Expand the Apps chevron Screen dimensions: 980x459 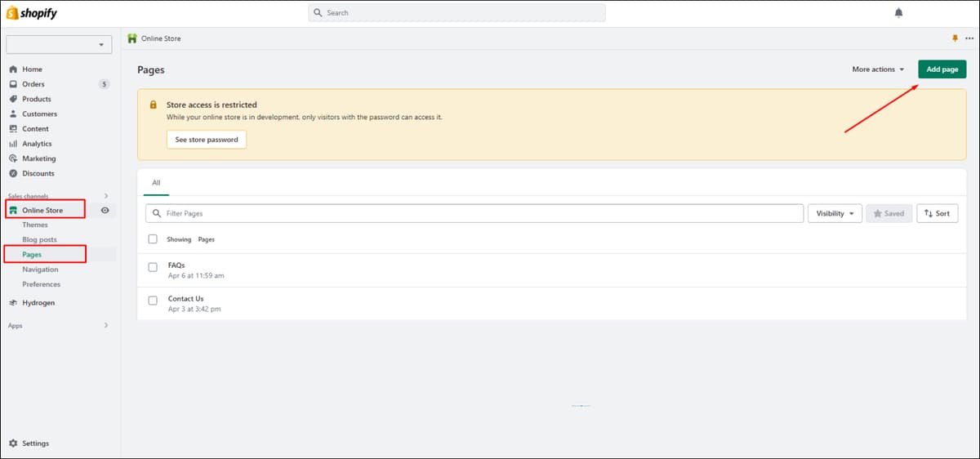click(106, 325)
